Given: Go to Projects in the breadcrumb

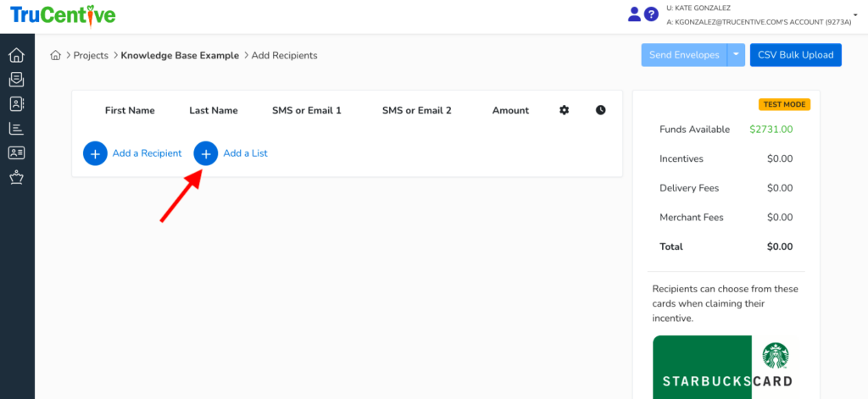Looking at the screenshot, I should [91, 55].
